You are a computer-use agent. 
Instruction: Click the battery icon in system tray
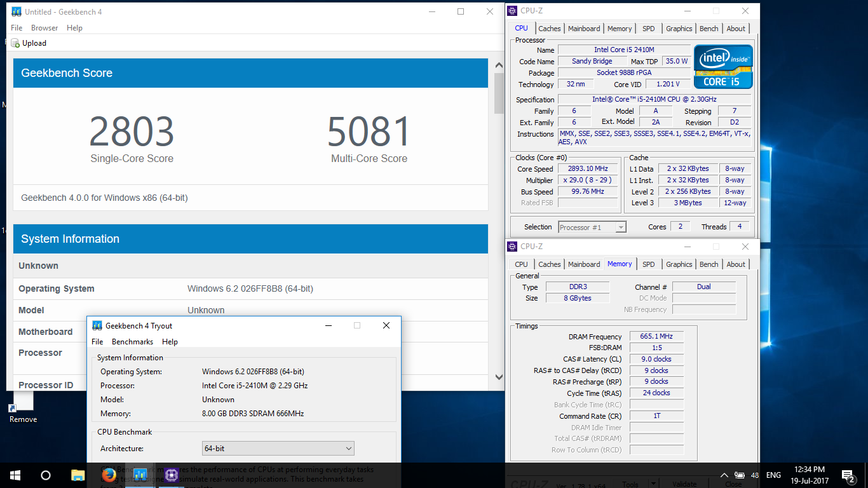(x=740, y=475)
